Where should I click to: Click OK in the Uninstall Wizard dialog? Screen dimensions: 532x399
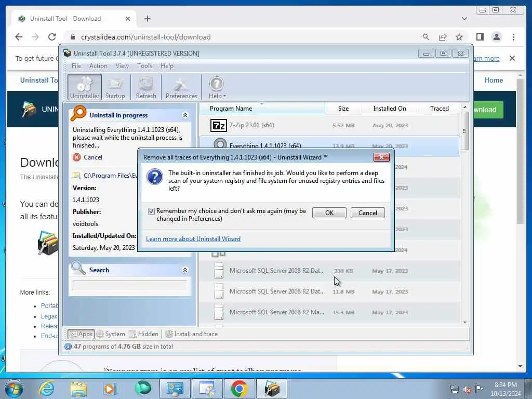[329, 212]
